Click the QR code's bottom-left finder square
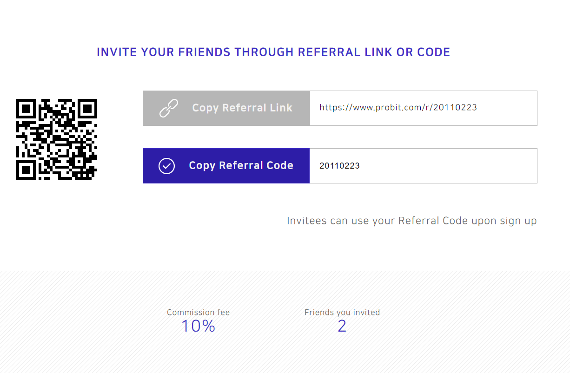This screenshot has height=392, width=570. 26,170
